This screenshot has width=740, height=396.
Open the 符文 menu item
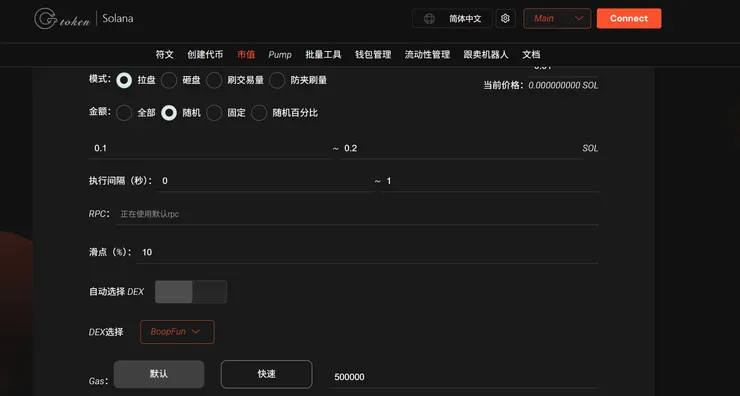pyautogui.click(x=165, y=55)
